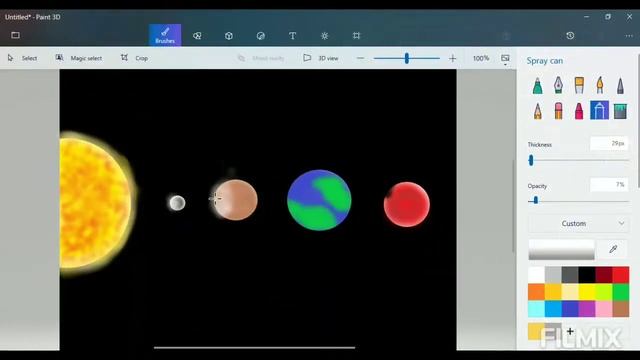Click the zoom in plus button
This screenshot has height=360, width=640.
pos(452,58)
